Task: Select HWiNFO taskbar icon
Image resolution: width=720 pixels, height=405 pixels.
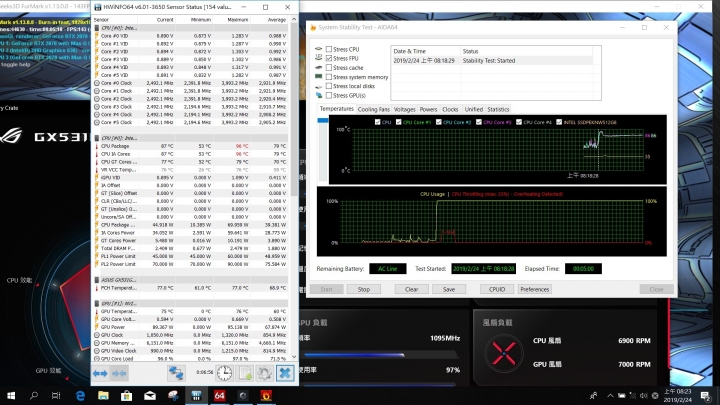Action: [196, 395]
